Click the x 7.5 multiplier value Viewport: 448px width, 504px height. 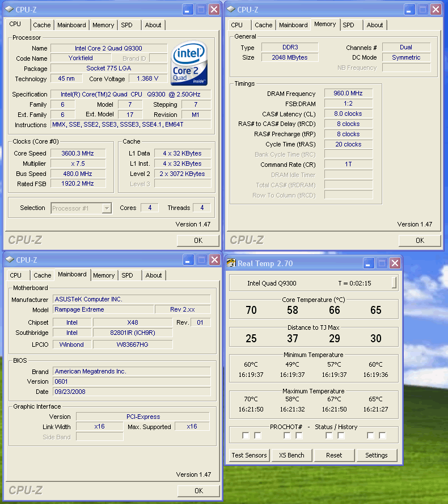(x=78, y=163)
